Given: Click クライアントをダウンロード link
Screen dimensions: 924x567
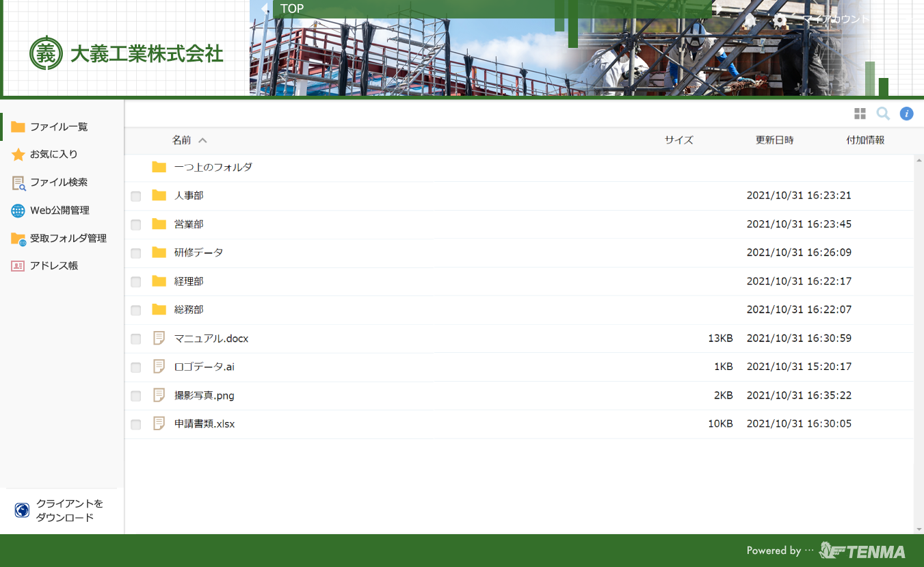Looking at the screenshot, I should pos(70,510).
